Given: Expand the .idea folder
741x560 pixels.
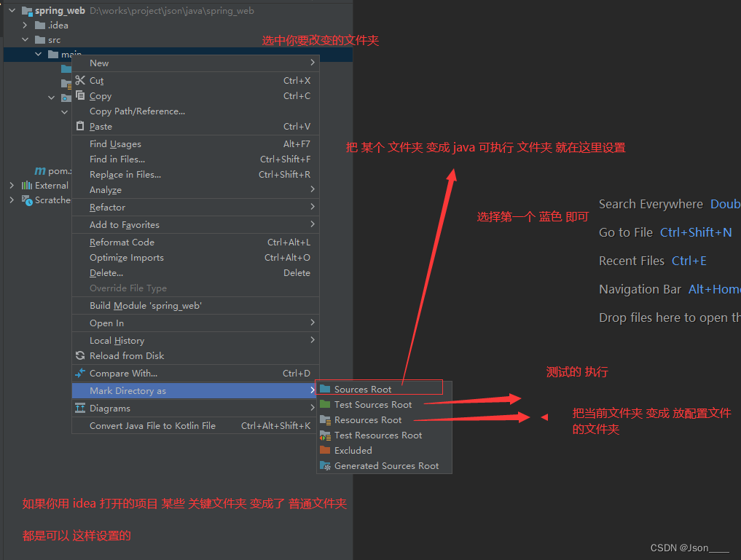Looking at the screenshot, I should 24,24.
